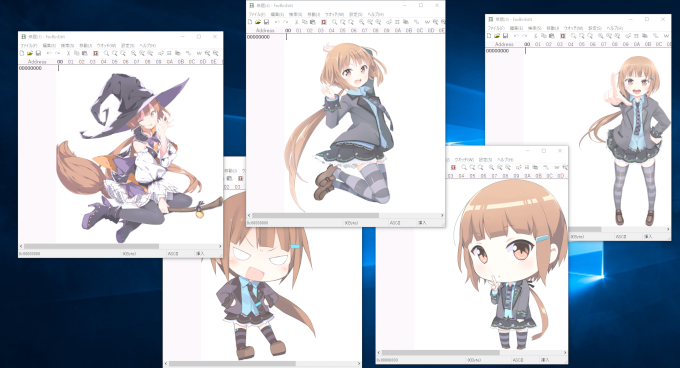This screenshot has width=680, height=368.
Task: Click horizontal scrollbar thumb in jumping girl window
Action: pos(315,215)
